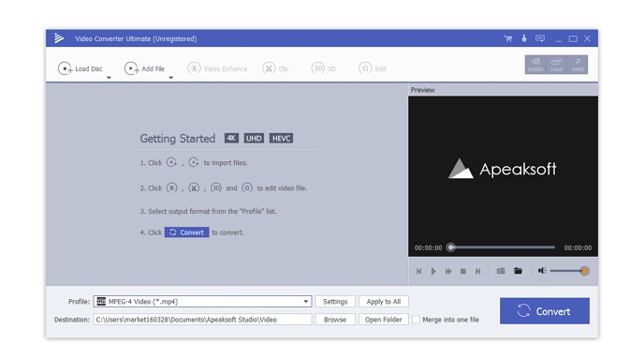Take a snapshot with the camera icon

pyautogui.click(x=501, y=271)
